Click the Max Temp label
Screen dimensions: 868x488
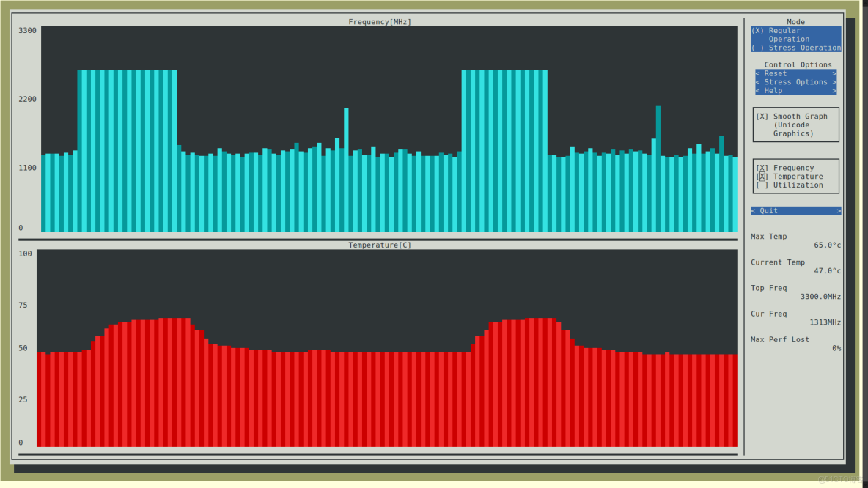pos(768,237)
